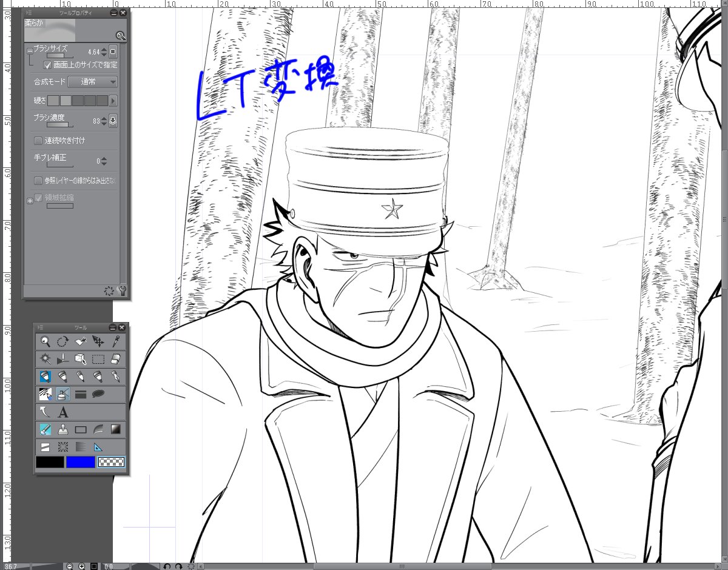The width and height of the screenshot is (728, 570).
Task: Select the Operation object tool
Action: point(80,341)
